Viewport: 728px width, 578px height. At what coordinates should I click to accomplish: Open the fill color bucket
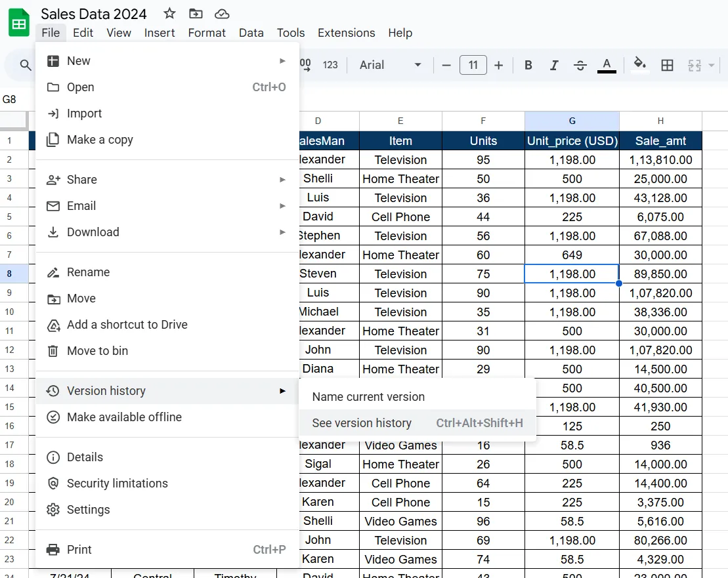[640, 64]
